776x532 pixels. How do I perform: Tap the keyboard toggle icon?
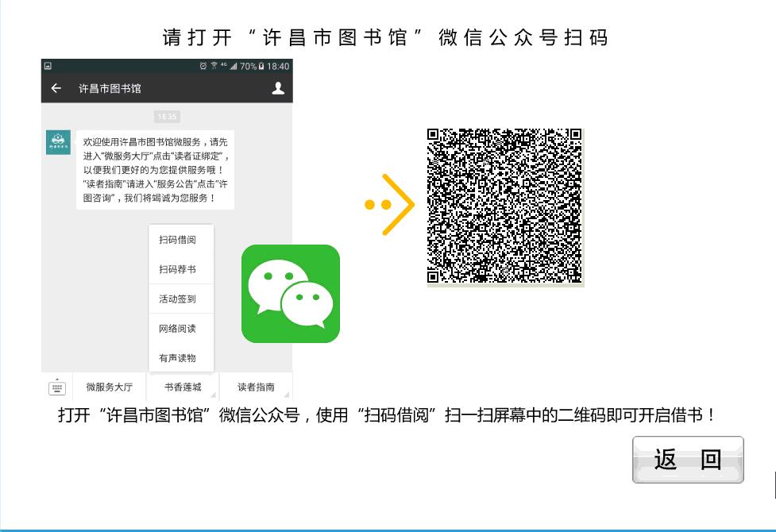click(x=57, y=387)
